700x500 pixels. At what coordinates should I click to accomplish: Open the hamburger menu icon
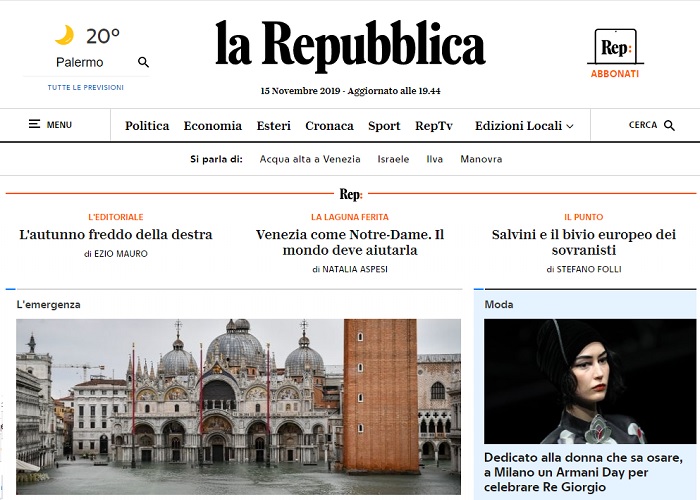coord(34,124)
